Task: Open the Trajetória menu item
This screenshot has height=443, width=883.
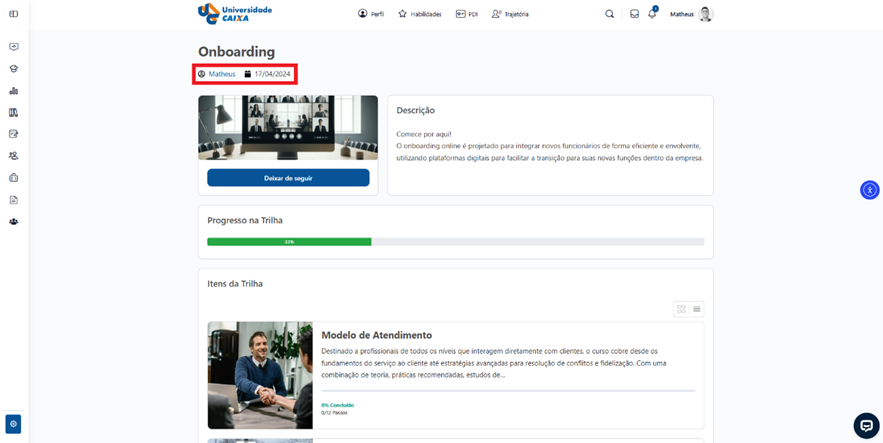Action: point(511,14)
